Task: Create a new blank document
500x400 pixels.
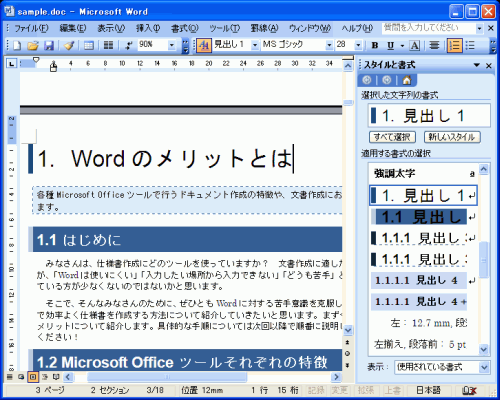Action: click(x=17, y=45)
